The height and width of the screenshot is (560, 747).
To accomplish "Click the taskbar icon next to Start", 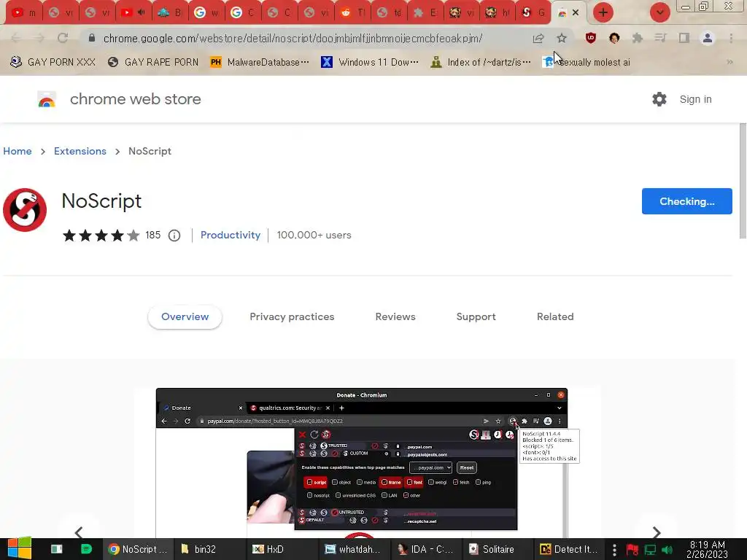I will coord(57,549).
